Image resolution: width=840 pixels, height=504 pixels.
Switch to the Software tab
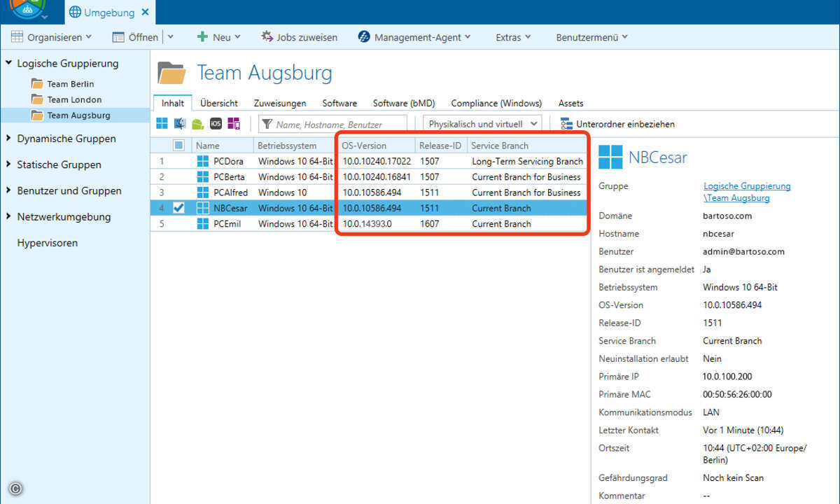click(339, 103)
